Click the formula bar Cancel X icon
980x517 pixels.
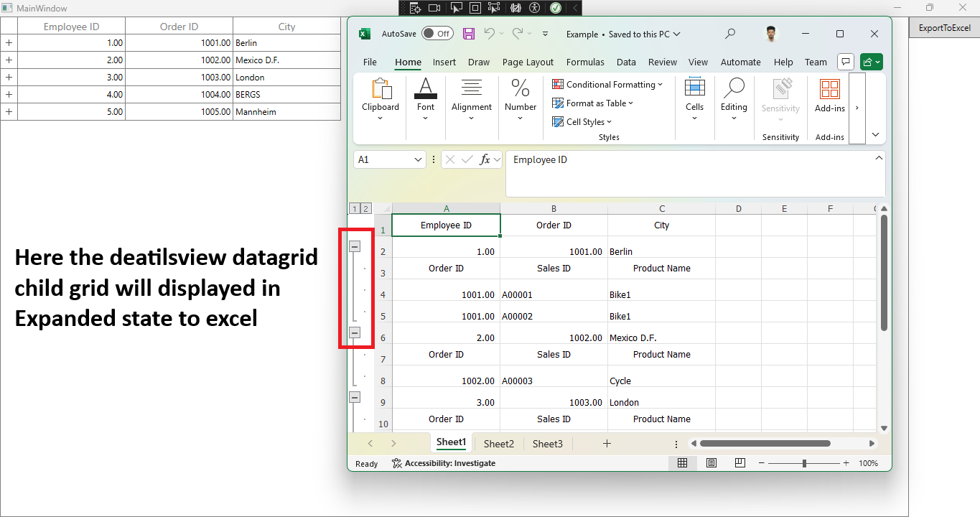pyautogui.click(x=450, y=159)
